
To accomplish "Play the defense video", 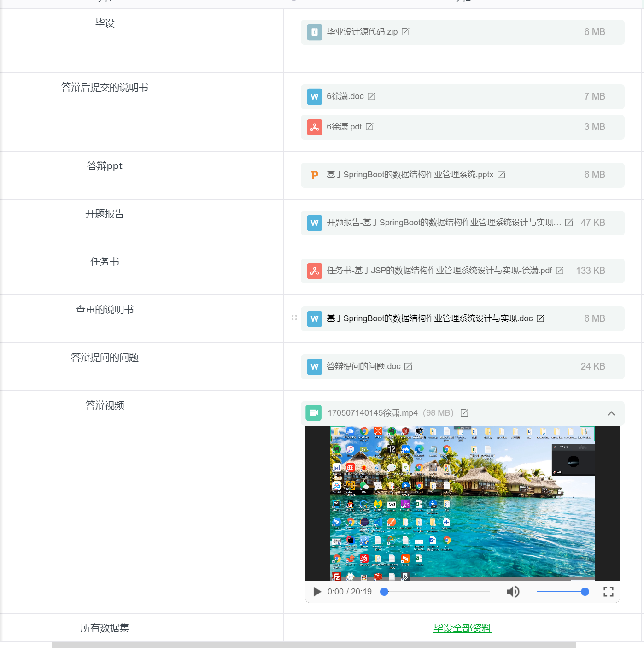I will [317, 592].
